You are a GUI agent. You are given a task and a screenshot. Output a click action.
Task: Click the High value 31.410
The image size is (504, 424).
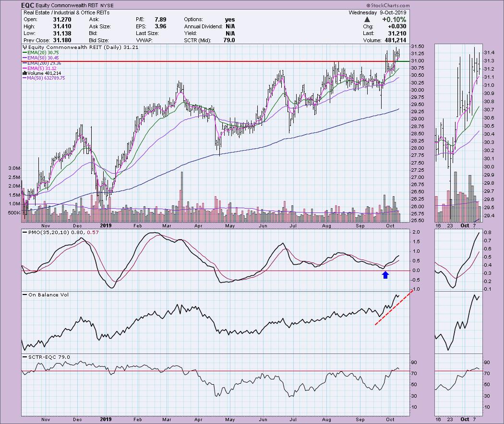[62, 26]
